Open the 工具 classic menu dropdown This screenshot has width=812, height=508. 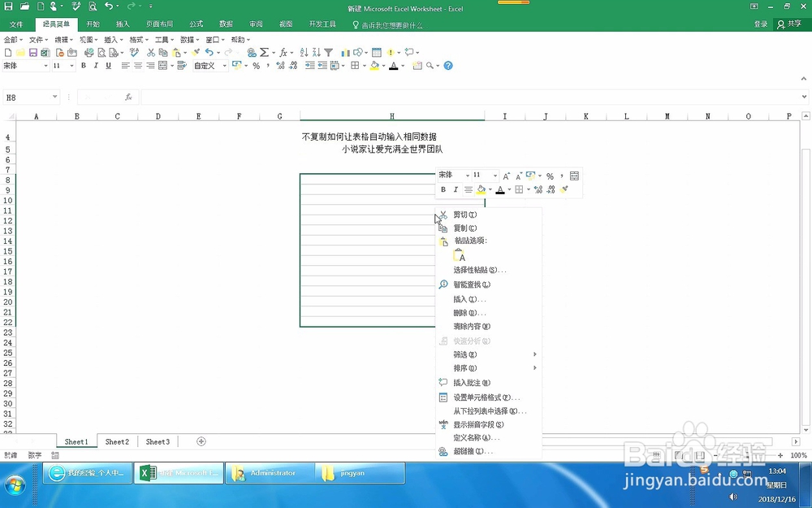point(164,39)
